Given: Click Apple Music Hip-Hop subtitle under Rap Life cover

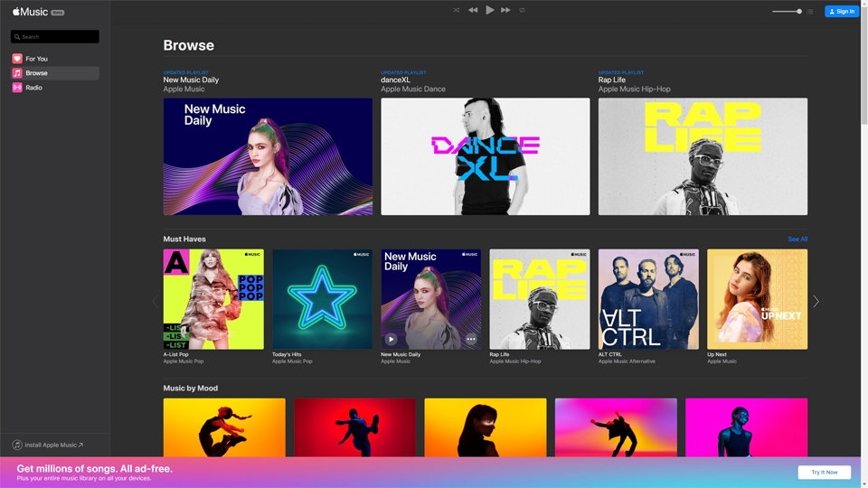Looking at the screenshot, I should coord(515,361).
